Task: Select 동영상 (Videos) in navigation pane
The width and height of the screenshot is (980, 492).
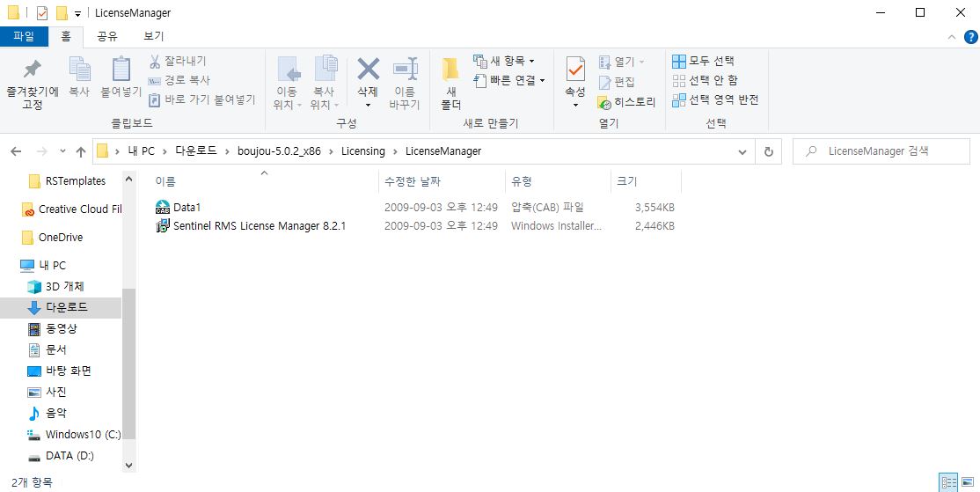Action: click(53, 329)
